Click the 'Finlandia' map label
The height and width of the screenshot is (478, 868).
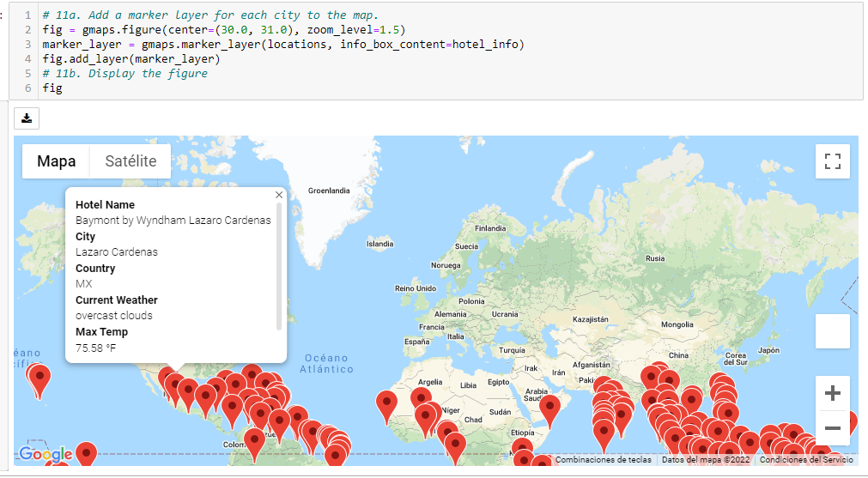coord(490,228)
